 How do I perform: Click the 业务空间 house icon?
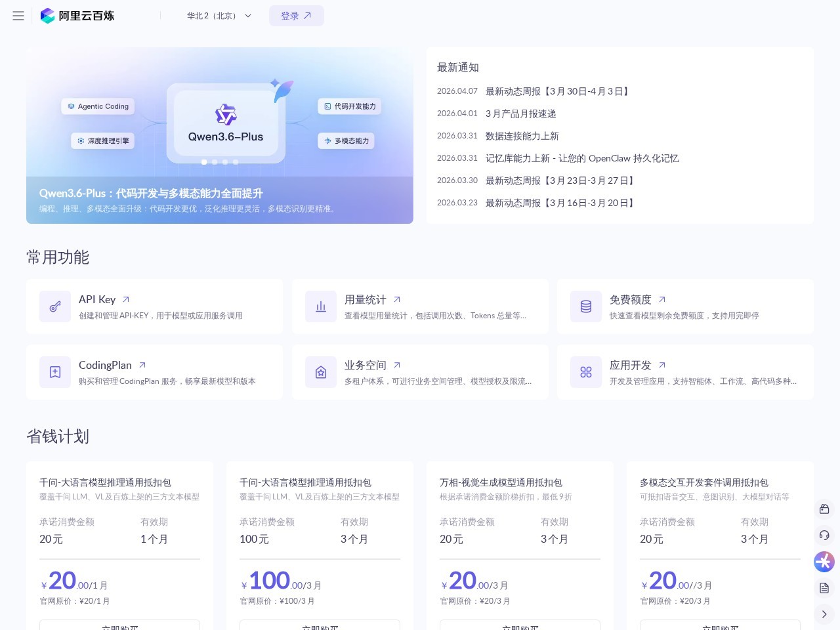[x=321, y=372]
